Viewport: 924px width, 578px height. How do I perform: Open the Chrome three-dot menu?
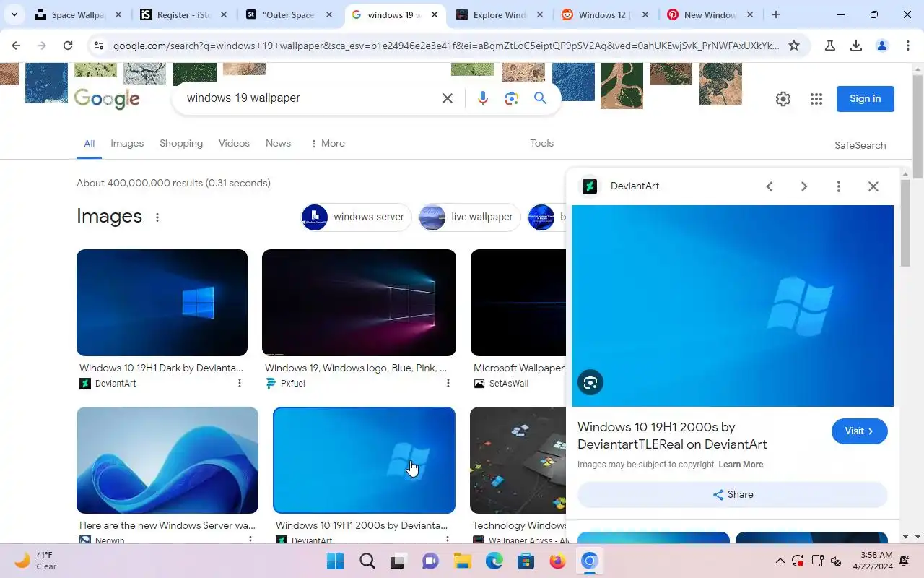(x=908, y=46)
